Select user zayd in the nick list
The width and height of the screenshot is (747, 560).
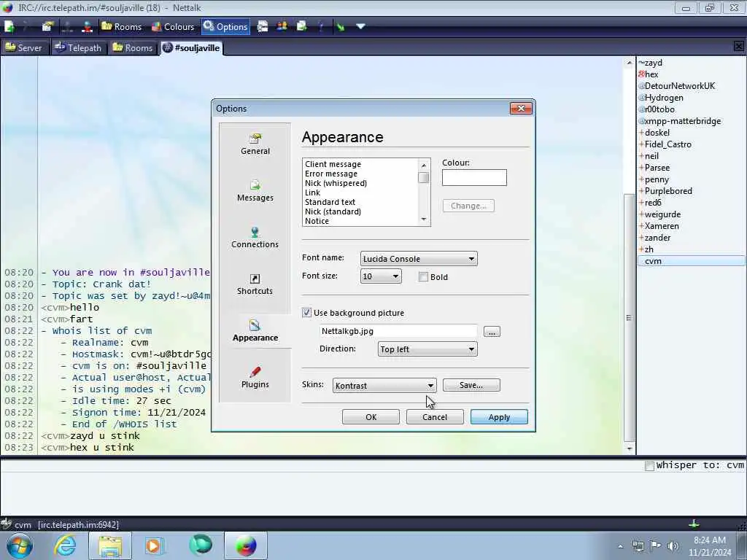(653, 63)
